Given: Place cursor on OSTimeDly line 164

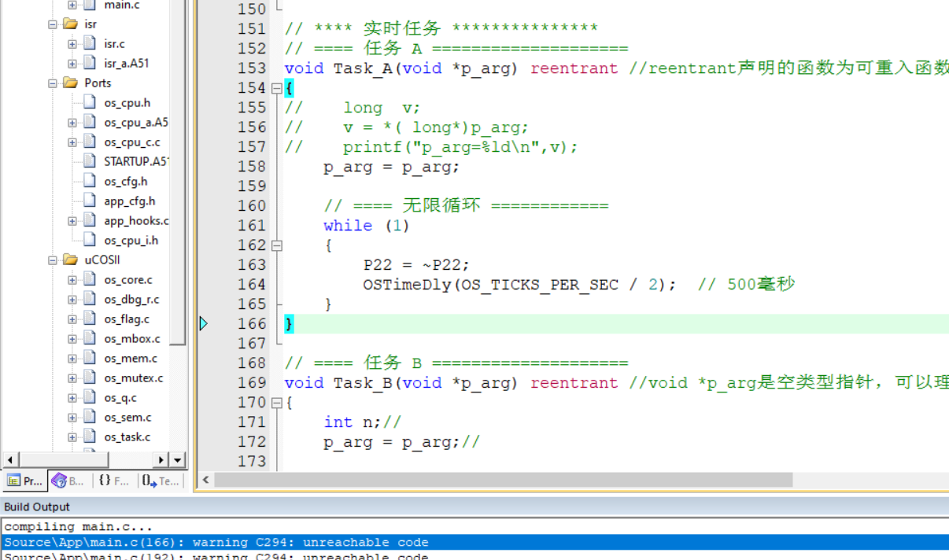Looking at the screenshot, I should [x=519, y=285].
